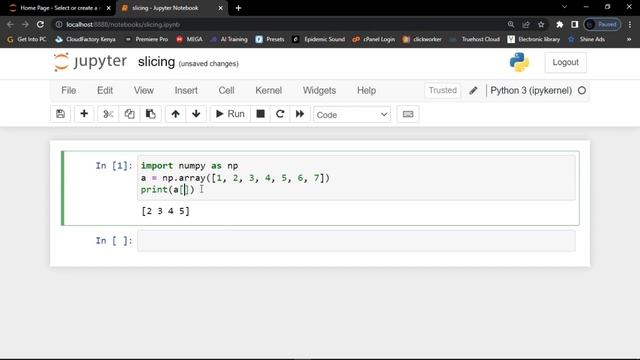This screenshot has height=360, width=640.
Task: Open the Kernel menu
Action: (x=269, y=91)
